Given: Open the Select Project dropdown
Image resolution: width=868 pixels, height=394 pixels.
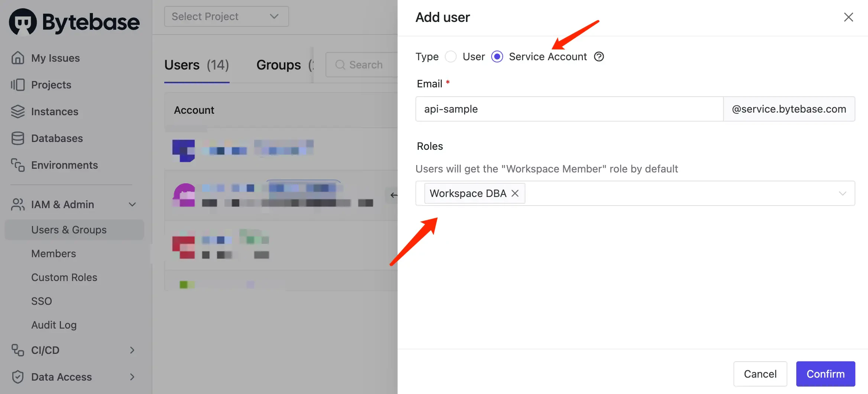Looking at the screenshot, I should 226,16.
